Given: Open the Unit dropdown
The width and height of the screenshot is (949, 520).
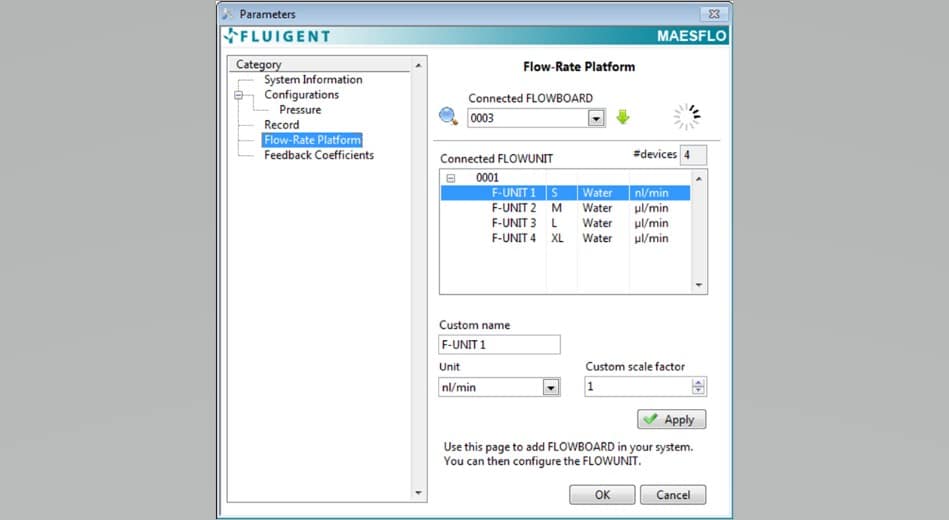Looking at the screenshot, I should pos(550,387).
